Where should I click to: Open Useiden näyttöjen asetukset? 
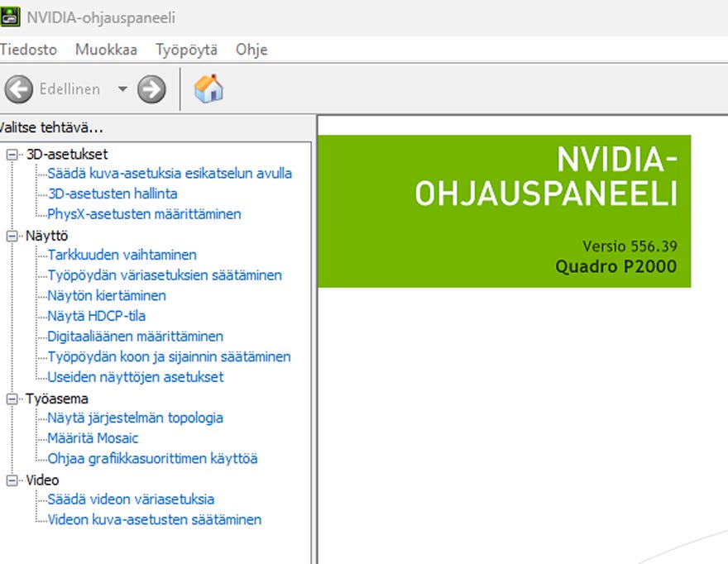pyautogui.click(x=136, y=377)
